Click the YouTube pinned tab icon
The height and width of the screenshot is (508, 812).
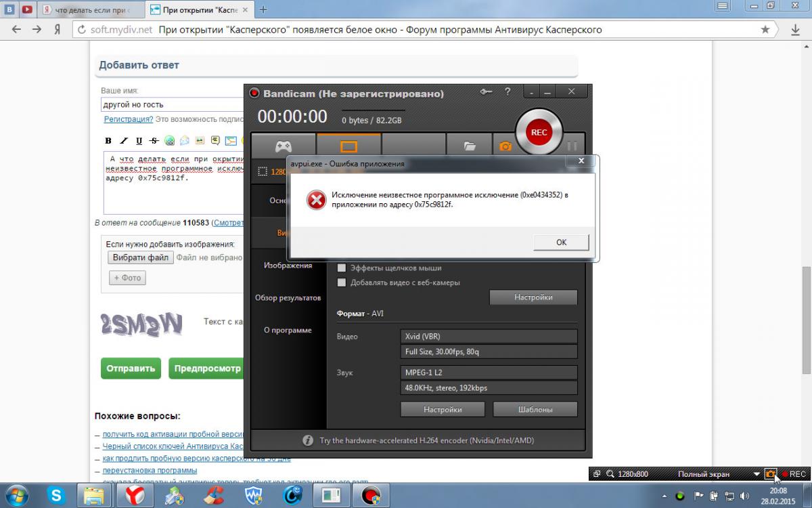click(x=26, y=9)
